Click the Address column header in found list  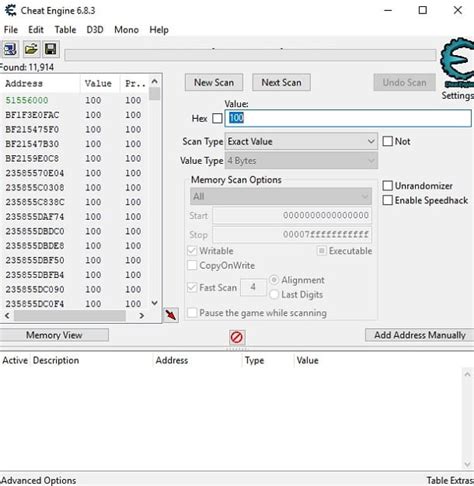coord(41,83)
